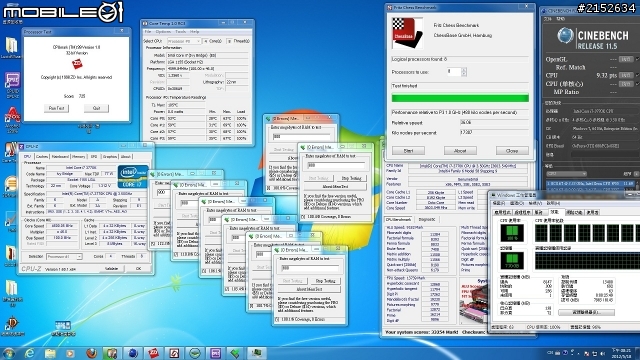
Task: Switch to CPU-Z Graphics tab
Action: [109, 157]
